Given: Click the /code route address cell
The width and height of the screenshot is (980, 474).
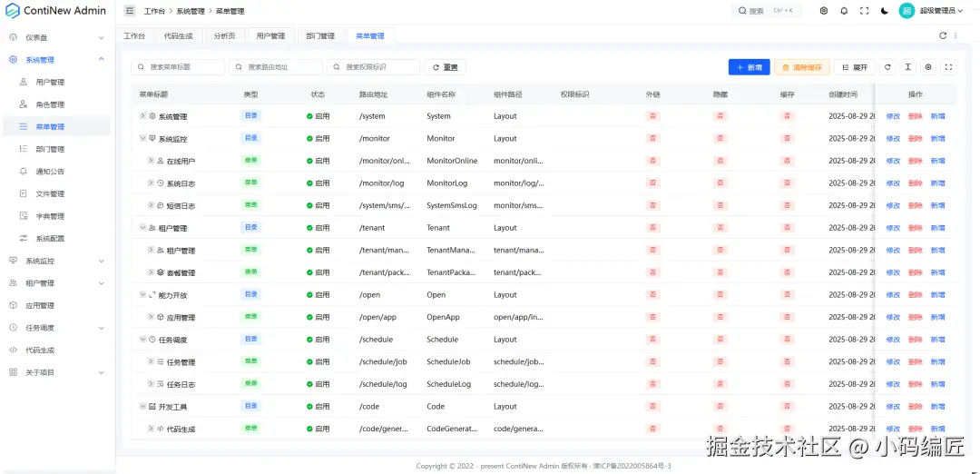Looking at the screenshot, I should coord(369,407).
